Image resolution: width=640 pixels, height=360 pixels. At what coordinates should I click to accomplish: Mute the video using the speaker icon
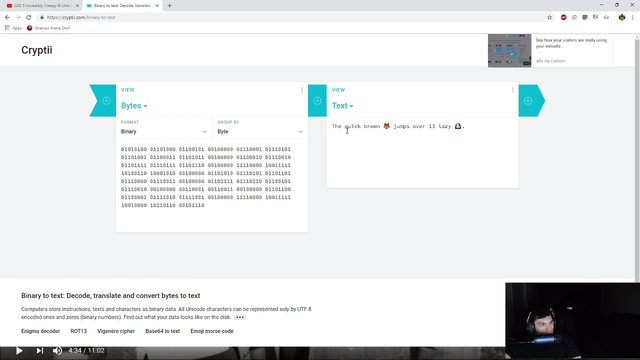(58, 351)
